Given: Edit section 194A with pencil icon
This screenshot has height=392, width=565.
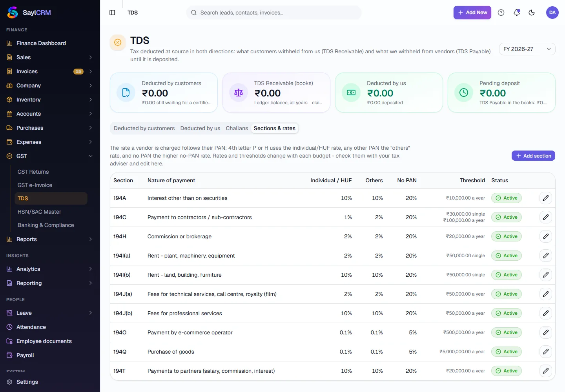Looking at the screenshot, I should pos(546,198).
